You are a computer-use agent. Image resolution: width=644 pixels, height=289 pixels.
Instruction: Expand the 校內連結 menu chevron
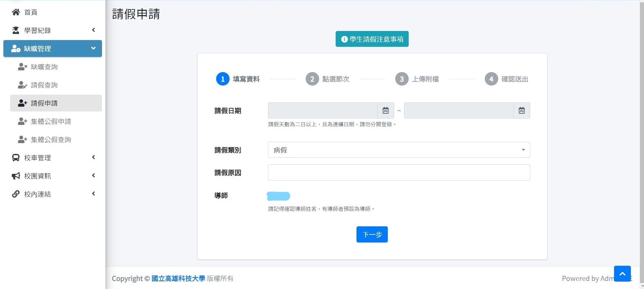[94, 194]
